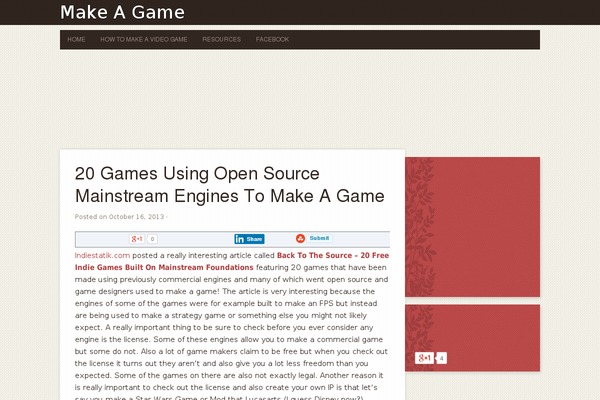Open the HOME menu item
600x400 pixels.
click(x=76, y=39)
